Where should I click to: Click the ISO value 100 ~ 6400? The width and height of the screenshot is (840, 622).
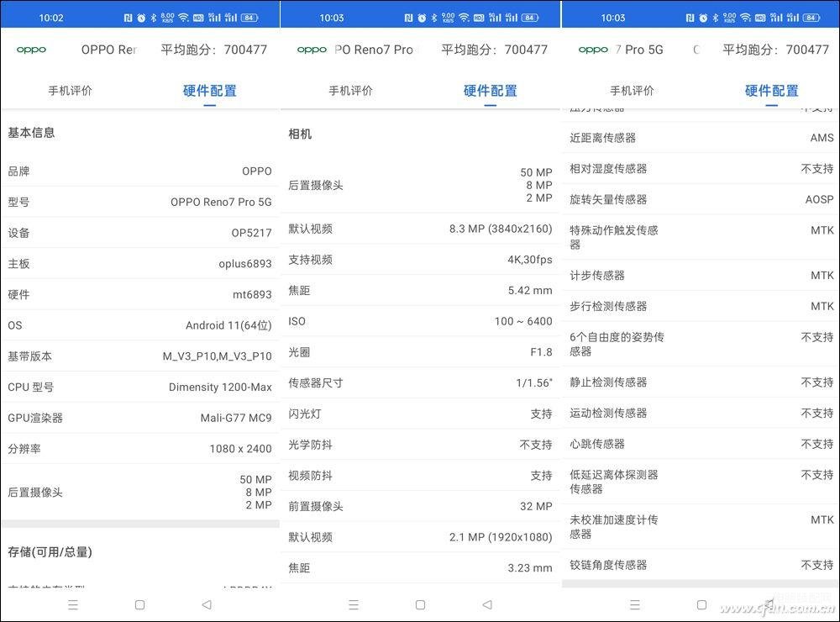point(523,321)
